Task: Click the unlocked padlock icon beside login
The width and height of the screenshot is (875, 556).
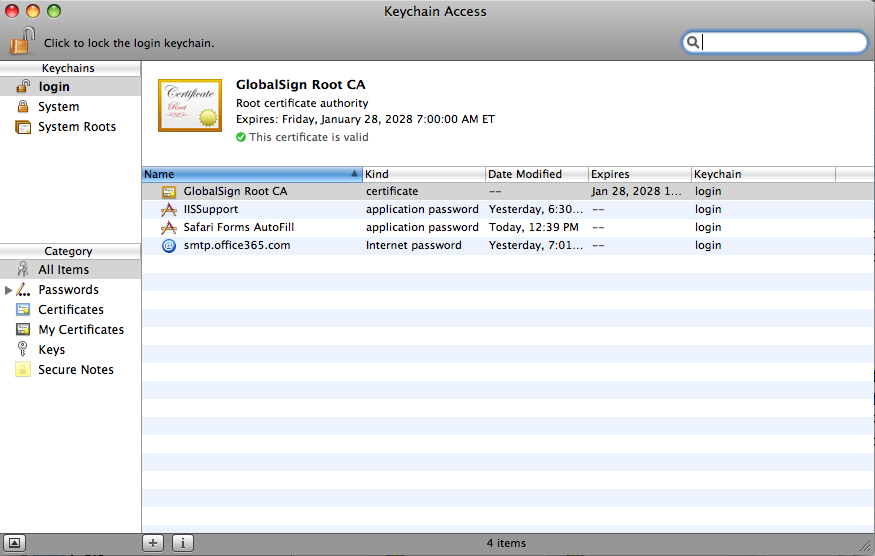Action: coord(23,86)
